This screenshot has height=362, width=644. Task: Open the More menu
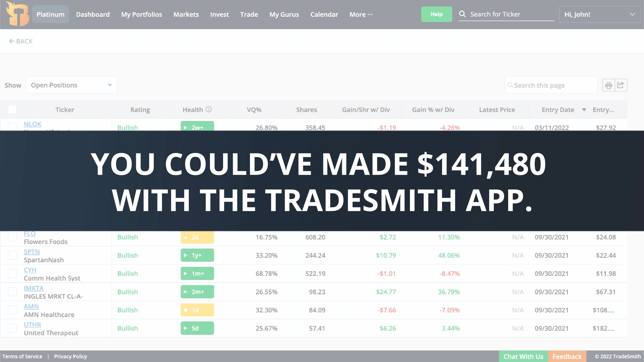pyautogui.click(x=361, y=14)
